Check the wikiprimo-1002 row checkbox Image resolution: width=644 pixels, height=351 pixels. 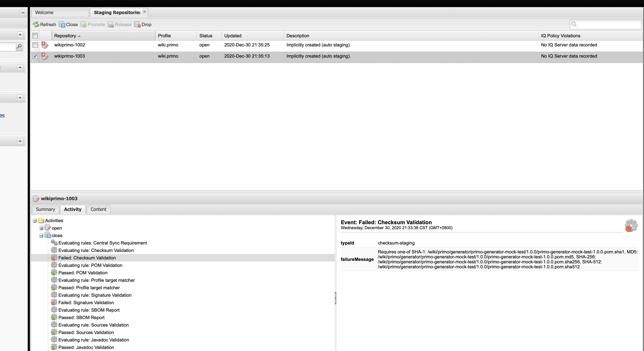coord(35,45)
